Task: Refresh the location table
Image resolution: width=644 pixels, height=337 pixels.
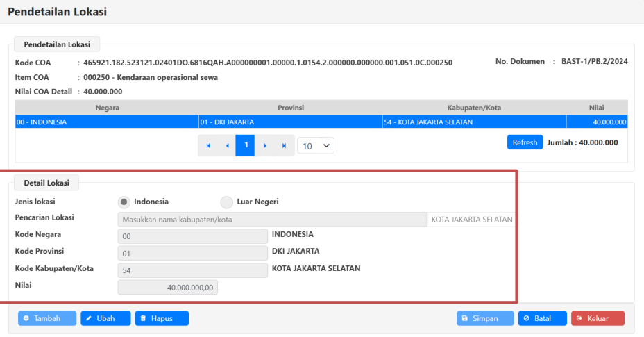Action: [x=525, y=142]
